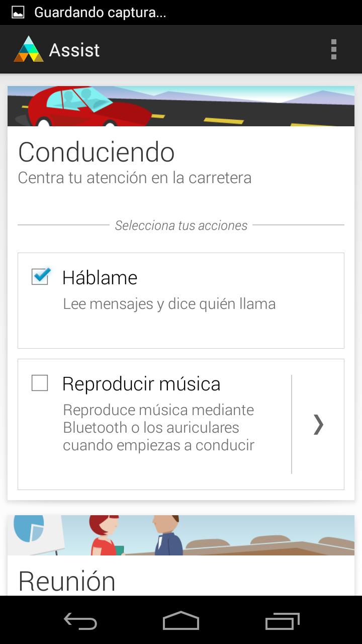Image resolution: width=362 pixels, height=644 pixels.
Task: Tap the Assist title in action bar
Action: click(x=74, y=50)
